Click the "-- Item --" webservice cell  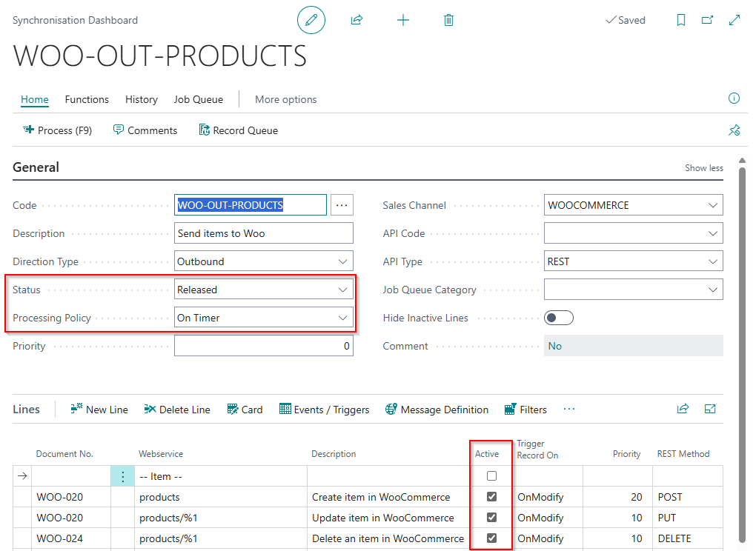pos(221,476)
